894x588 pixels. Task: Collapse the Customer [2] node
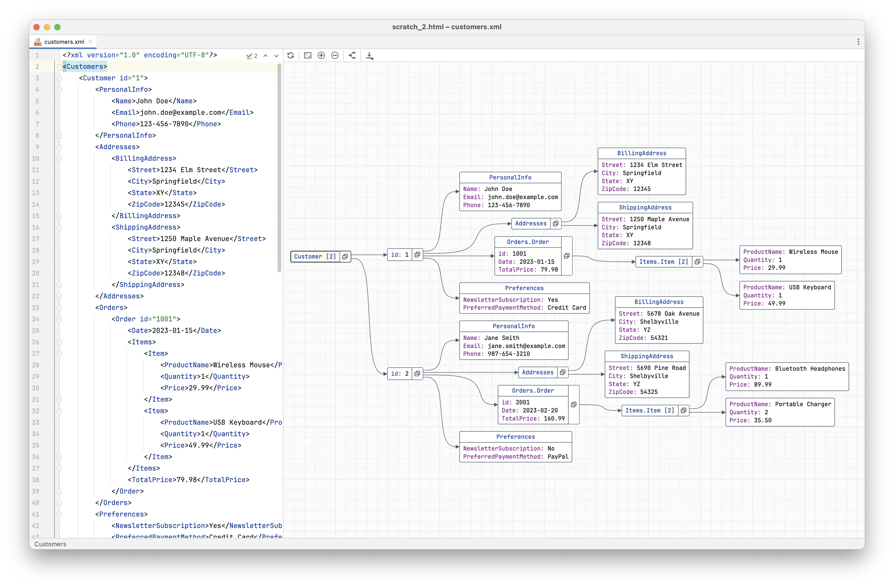[345, 257]
